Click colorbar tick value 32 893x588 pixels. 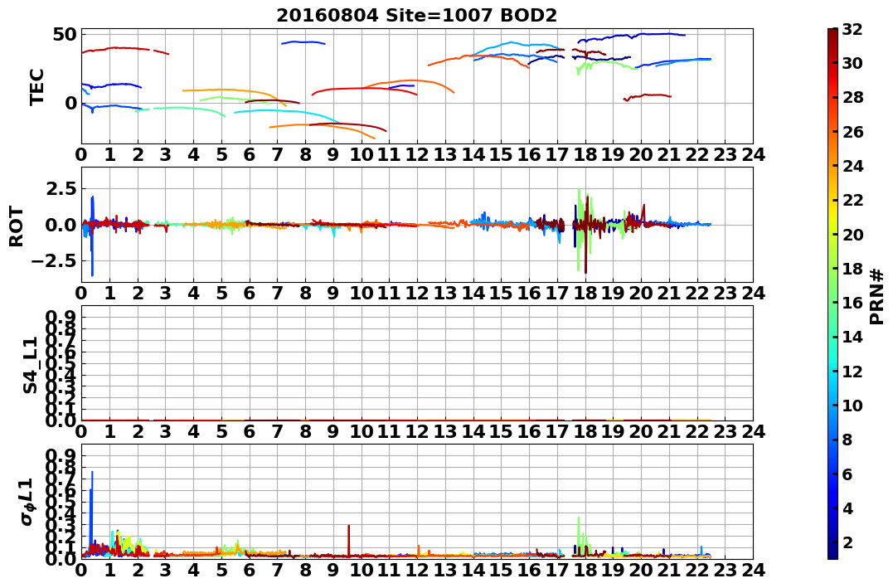[x=852, y=29]
